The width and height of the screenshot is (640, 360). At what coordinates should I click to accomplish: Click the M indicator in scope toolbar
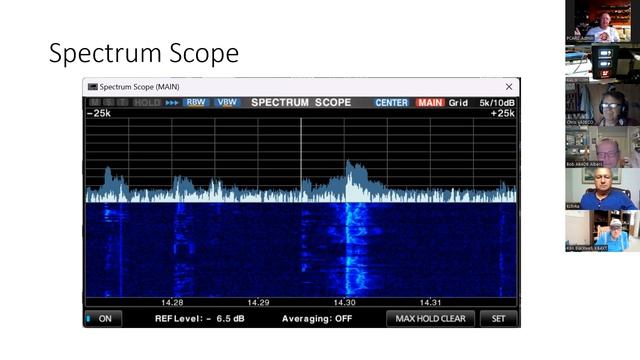click(95, 102)
